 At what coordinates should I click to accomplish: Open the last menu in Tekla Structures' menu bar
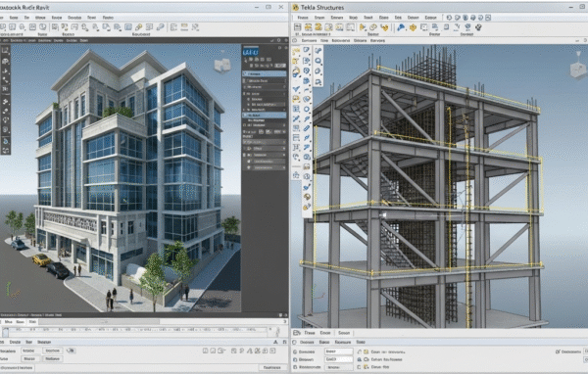tap(430, 18)
